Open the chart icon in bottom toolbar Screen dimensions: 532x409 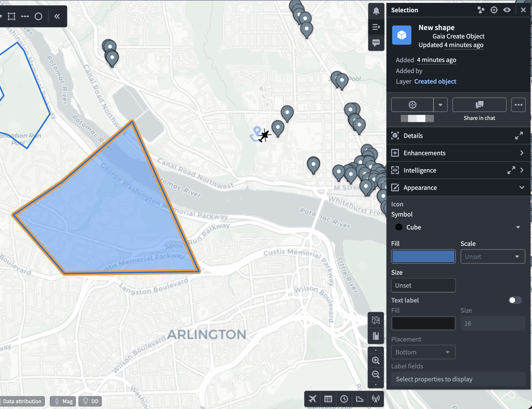pyautogui.click(x=360, y=399)
